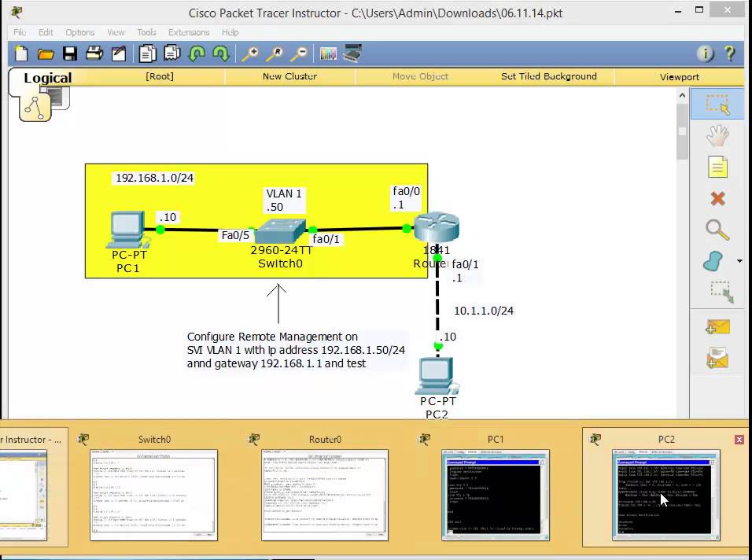Choose the Draw Polygon shape tool

(713, 262)
